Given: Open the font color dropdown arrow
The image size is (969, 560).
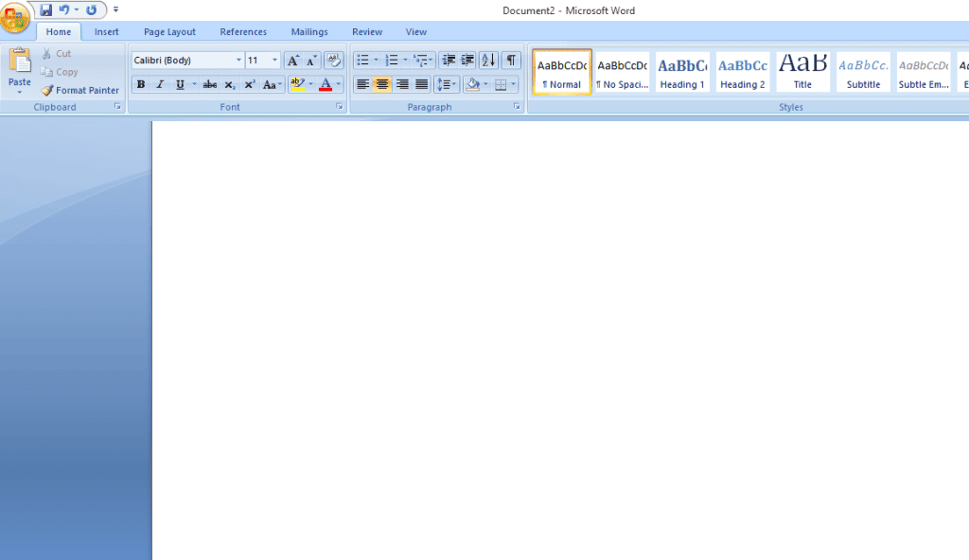Looking at the screenshot, I should (x=339, y=85).
